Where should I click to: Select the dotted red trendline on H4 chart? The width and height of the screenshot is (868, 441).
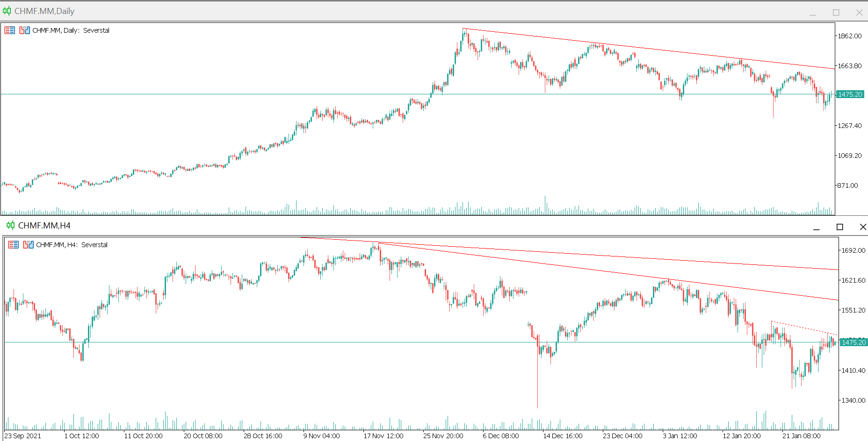coord(804,328)
